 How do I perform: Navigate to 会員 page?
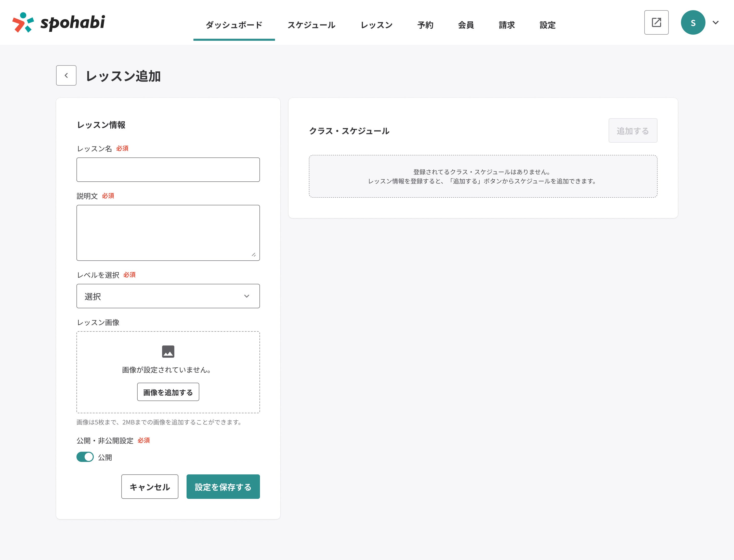[466, 25]
